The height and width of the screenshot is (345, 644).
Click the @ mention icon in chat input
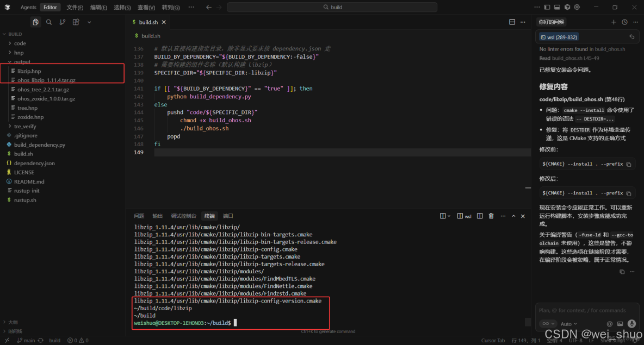609,324
